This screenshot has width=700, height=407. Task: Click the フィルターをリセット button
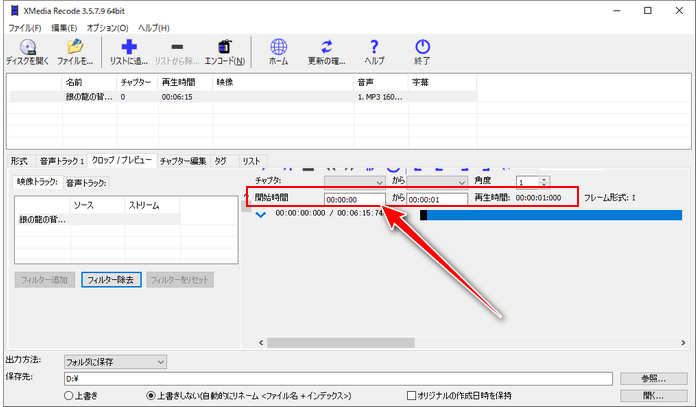(x=180, y=280)
